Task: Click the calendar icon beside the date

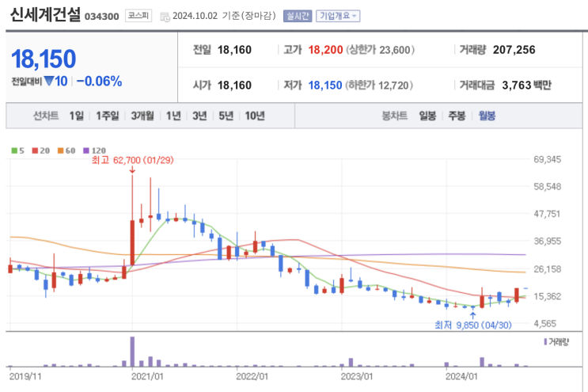Action: click(x=165, y=17)
